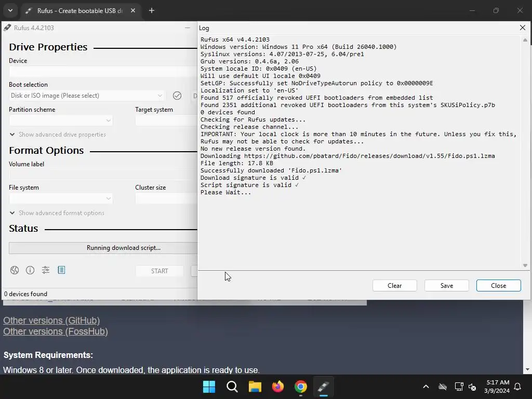532x399 pixels.
Task: Click the '0 devices found' status bar text
Action: [x=26, y=294]
